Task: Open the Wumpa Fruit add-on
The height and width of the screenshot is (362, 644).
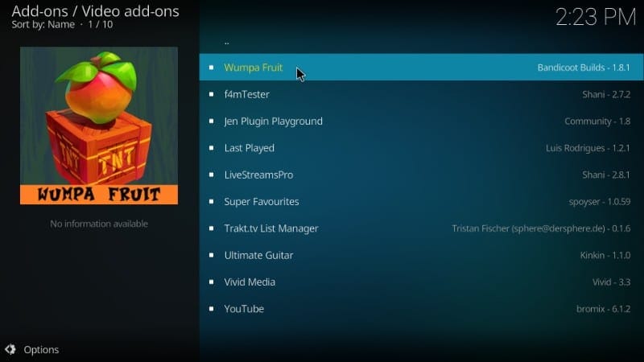Action: pyautogui.click(x=421, y=68)
